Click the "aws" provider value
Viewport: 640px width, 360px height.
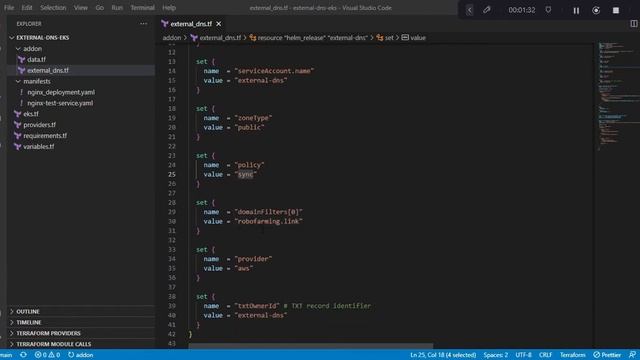click(244, 269)
